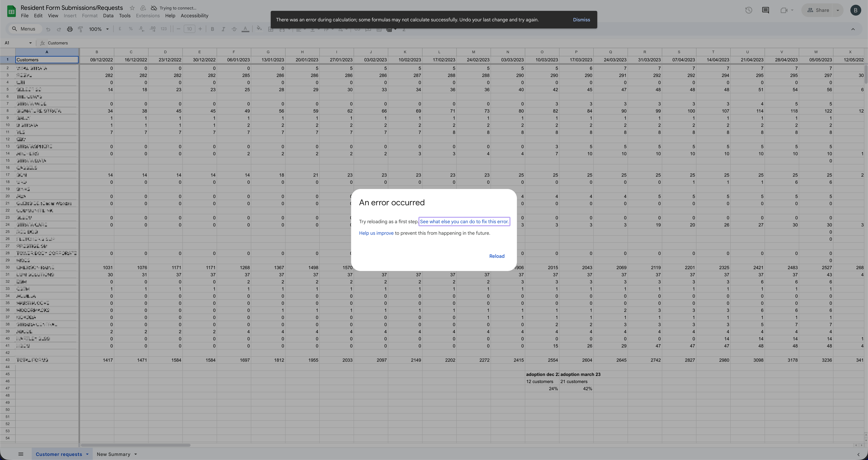Click the Reload button in dialog
This screenshot has height=460, width=868.
[x=497, y=256]
